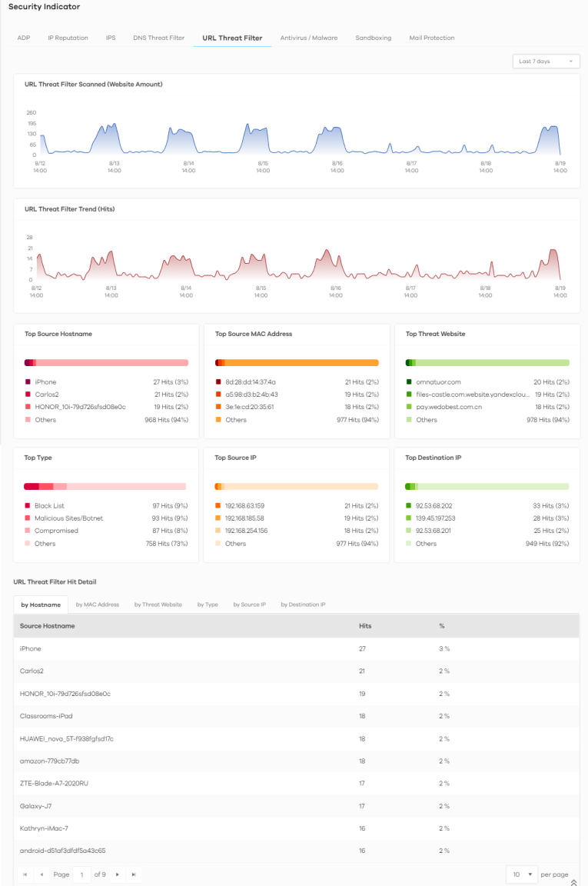Advance to next page of results
588x886 pixels.
point(118,874)
